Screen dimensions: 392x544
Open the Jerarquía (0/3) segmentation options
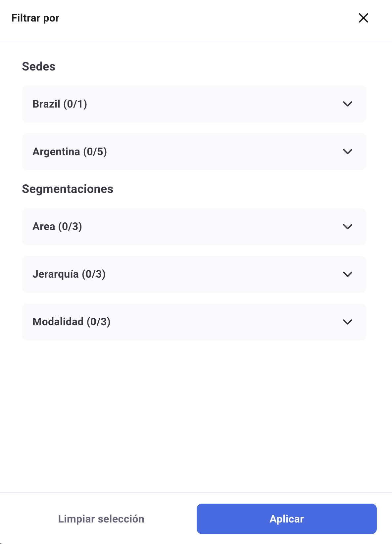tap(69, 274)
